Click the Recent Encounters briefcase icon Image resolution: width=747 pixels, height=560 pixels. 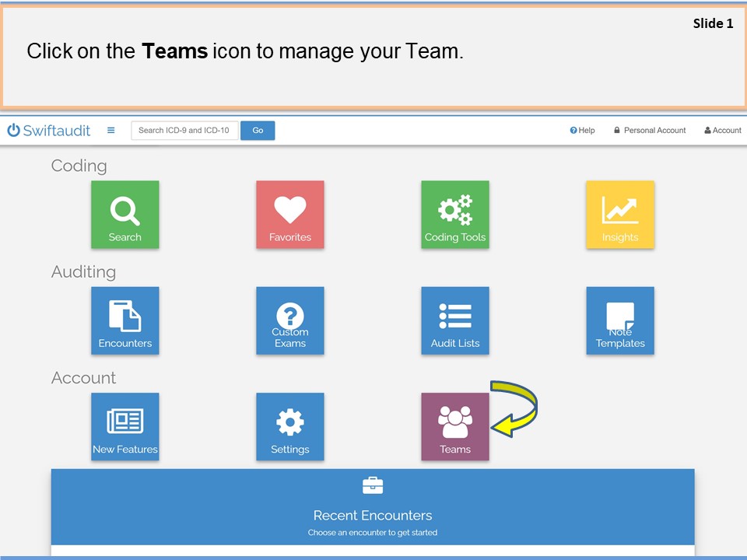pyautogui.click(x=373, y=486)
